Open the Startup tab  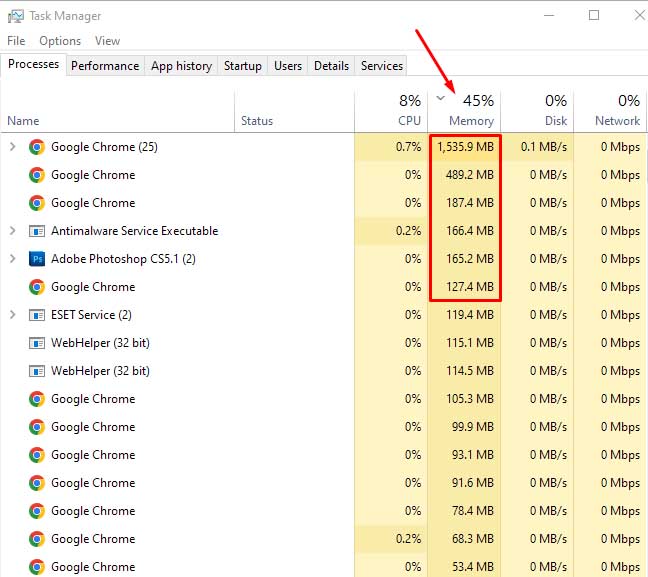pos(243,66)
